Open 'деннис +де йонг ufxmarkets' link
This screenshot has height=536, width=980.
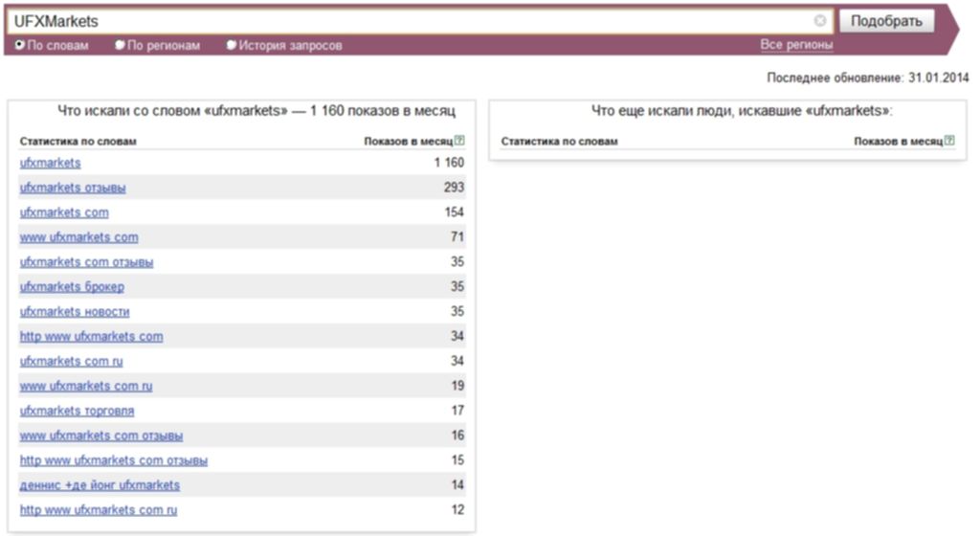[x=100, y=484]
